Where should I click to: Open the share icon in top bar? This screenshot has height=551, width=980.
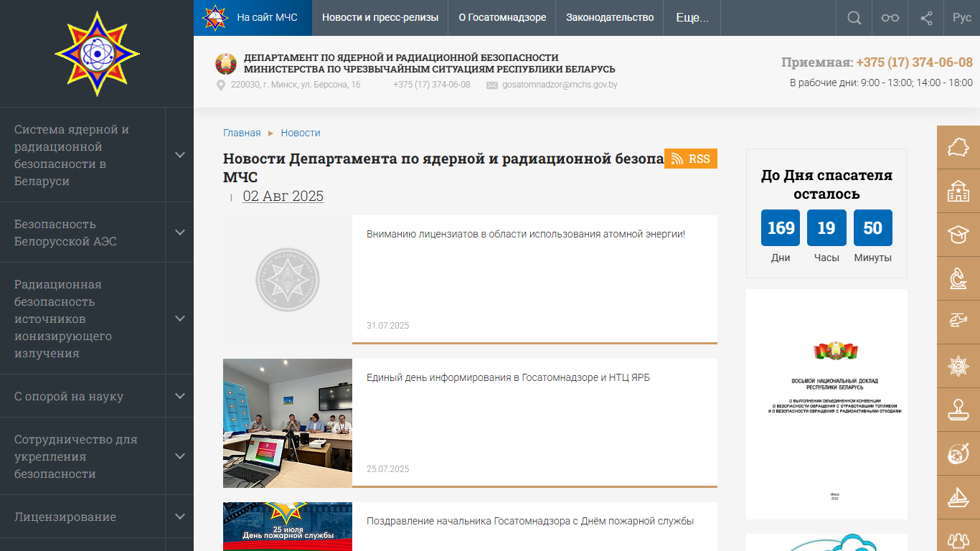pos(926,18)
